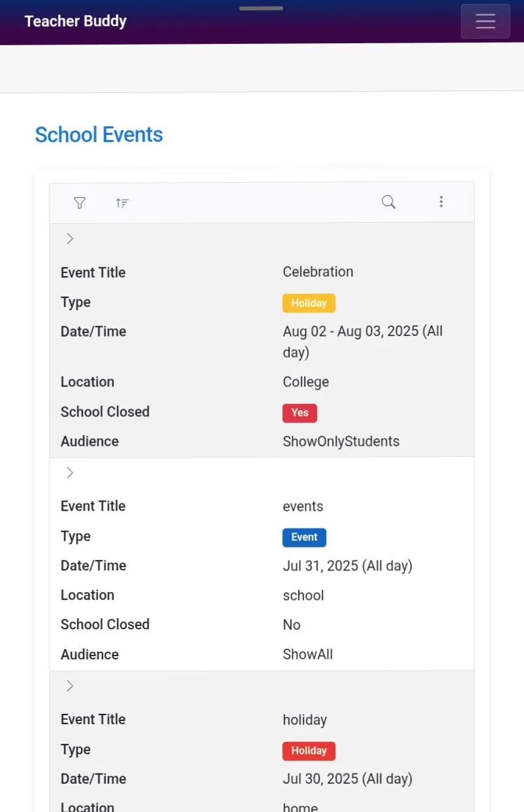Click the yellow Holiday badge for Celebration
The height and width of the screenshot is (812, 524).
(309, 303)
